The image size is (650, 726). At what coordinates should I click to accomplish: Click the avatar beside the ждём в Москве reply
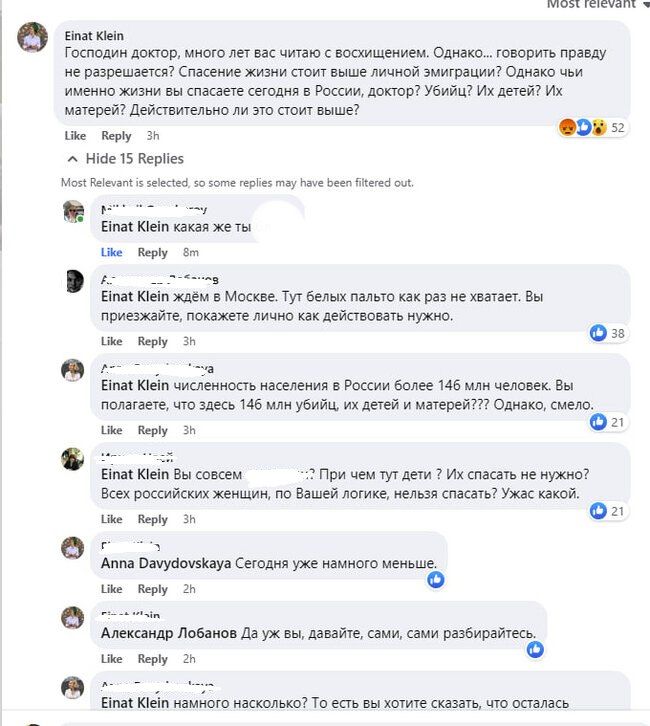pos(74,282)
